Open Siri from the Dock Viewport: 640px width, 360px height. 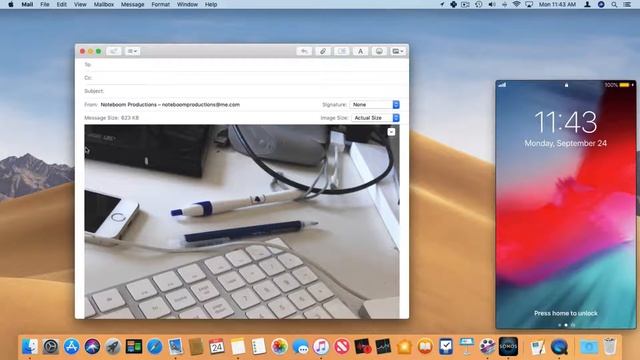(x=92, y=347)
